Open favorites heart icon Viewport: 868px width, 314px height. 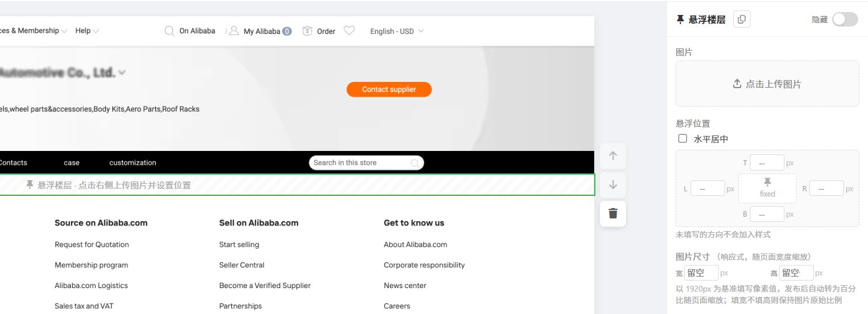[349, 31]
